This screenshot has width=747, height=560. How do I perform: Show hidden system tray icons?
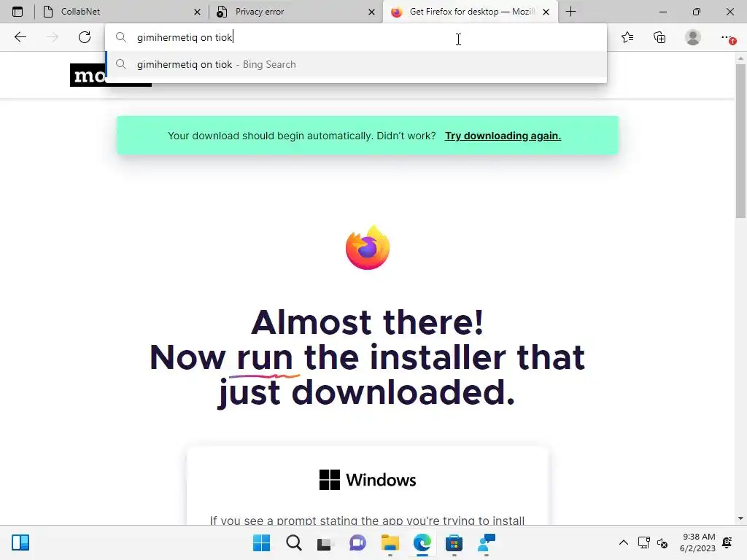click(x=623, y=542)
